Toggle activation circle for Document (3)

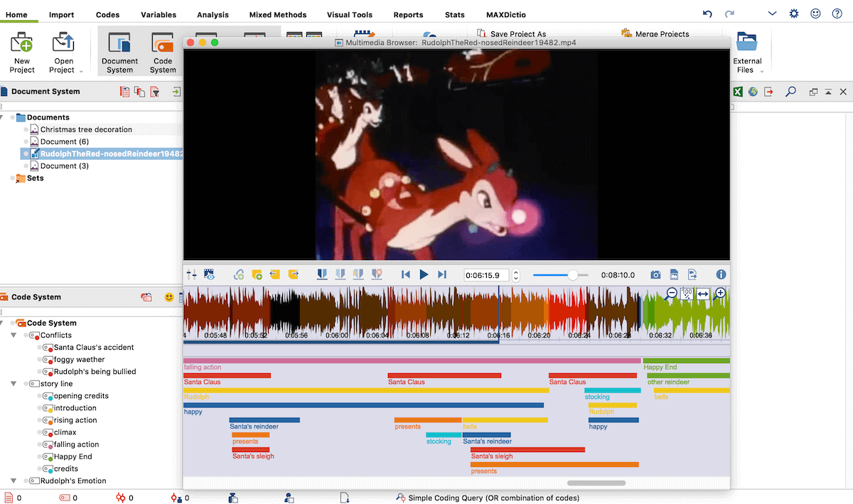[26, 166]
